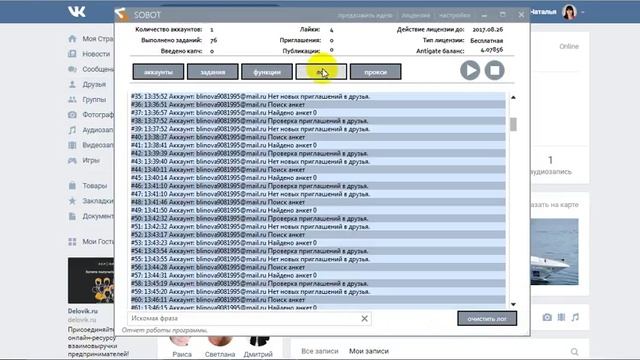This screenshot has height=360, width=640.
Task: Click the Бесплатная license type value
Action: click(x=487, y=40)
